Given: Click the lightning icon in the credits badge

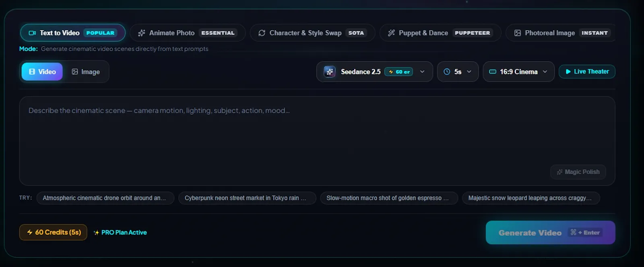Looking at the screenshot, I should click(x=30, y=232).
